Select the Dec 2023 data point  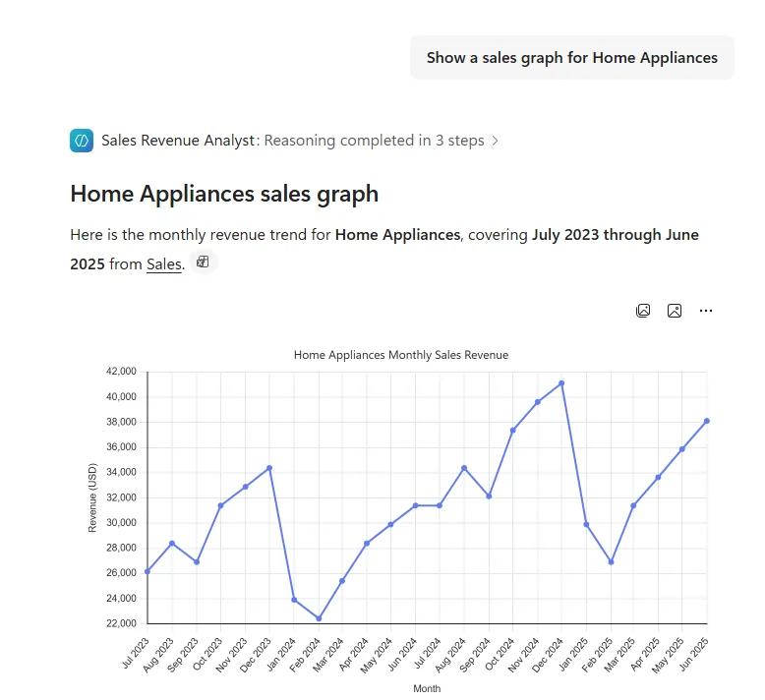pyautogui.click(x=269, y=468)
